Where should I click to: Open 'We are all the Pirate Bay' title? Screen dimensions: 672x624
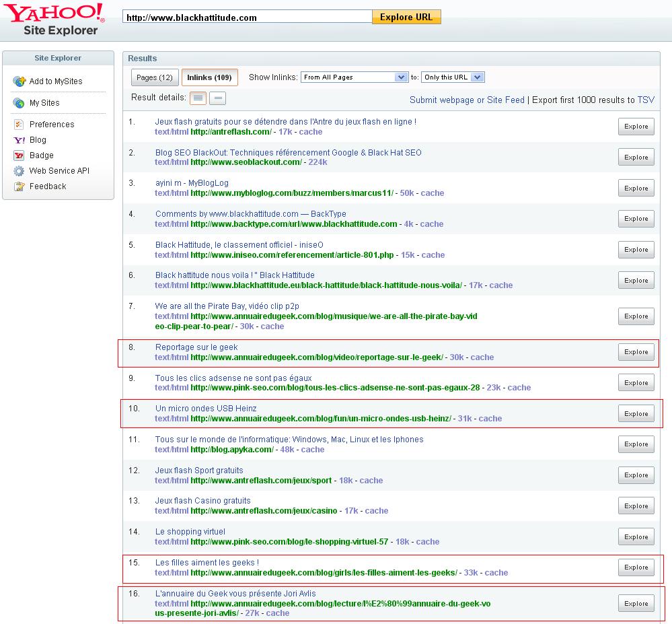pos(227,306)
